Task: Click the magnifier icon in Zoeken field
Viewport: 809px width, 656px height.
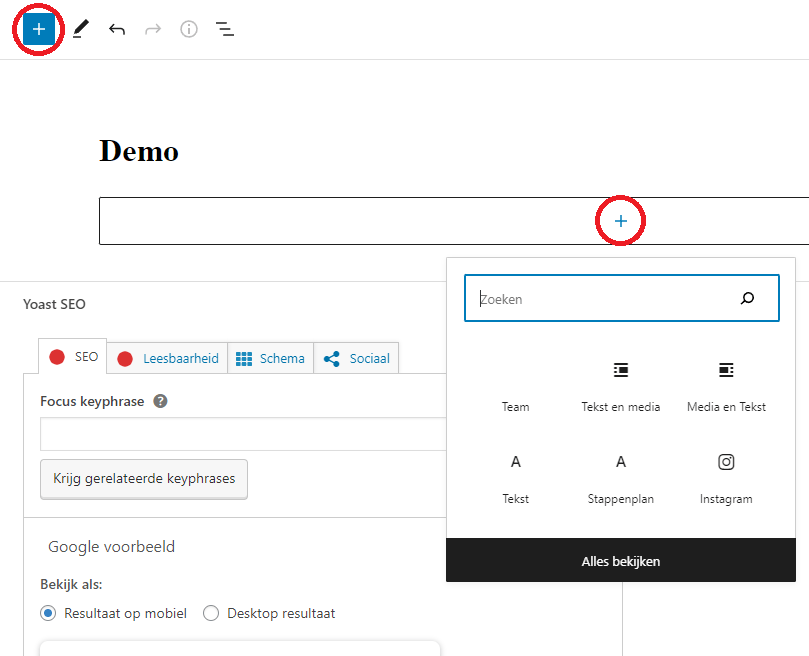Action: pyautogui.click(x=747, y=298)
